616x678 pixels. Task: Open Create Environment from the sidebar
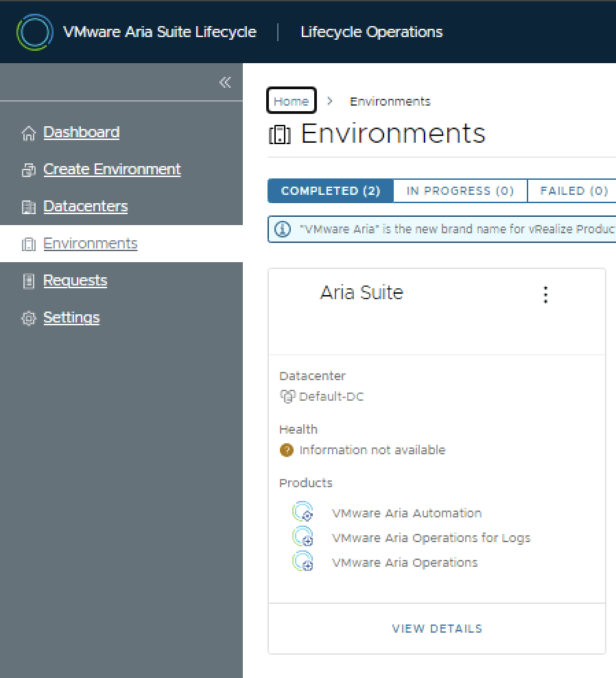pyautogui.click(x=112, y=169)
